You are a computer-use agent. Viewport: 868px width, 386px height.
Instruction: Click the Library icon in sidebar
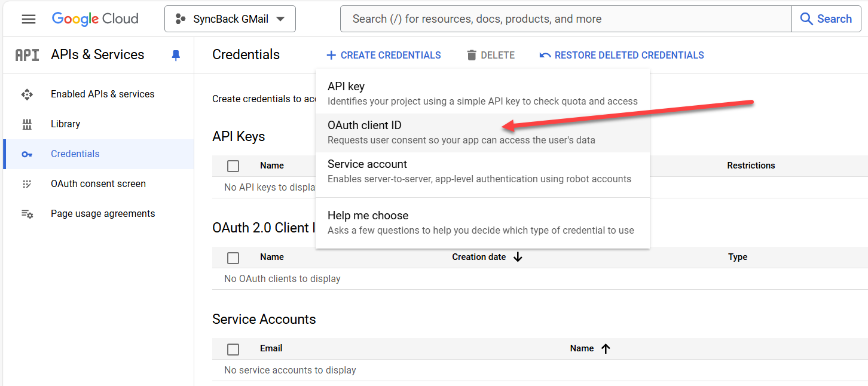coord(27,124)
